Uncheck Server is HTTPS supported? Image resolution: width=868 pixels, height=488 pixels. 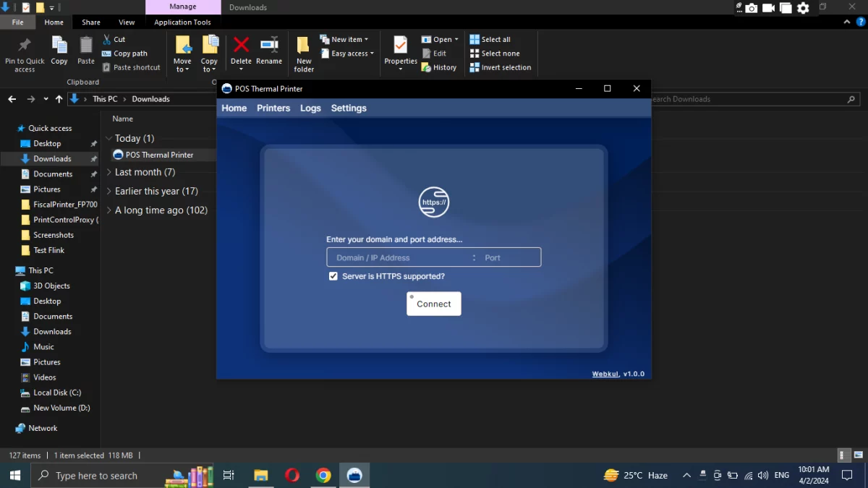(x=333, y=275)
